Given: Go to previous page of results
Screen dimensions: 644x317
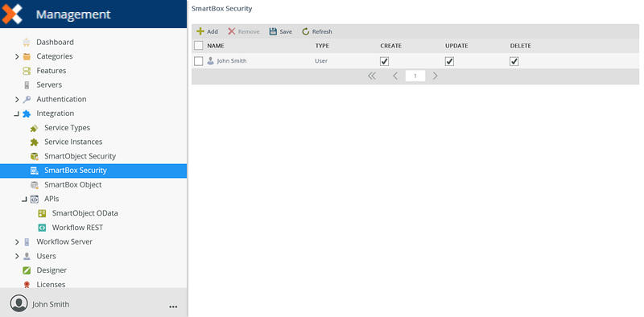Looking at the screenshot, I should 395,76.
